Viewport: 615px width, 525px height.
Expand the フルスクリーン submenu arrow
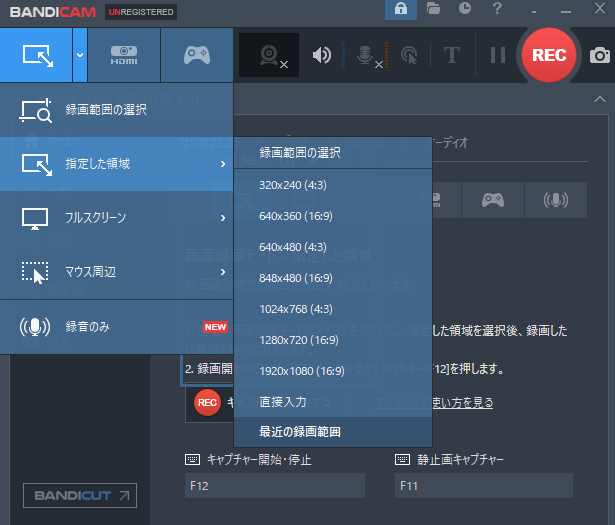(223, 218)
